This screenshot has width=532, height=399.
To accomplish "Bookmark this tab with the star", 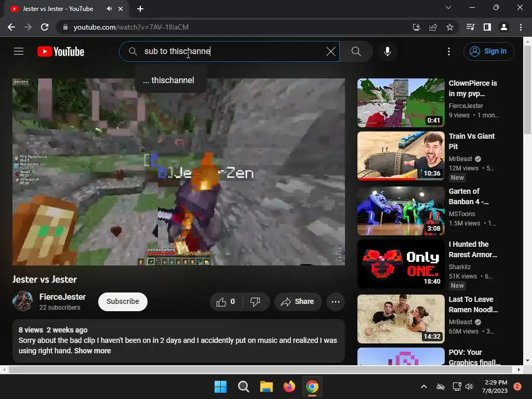I will click(450, 27).
